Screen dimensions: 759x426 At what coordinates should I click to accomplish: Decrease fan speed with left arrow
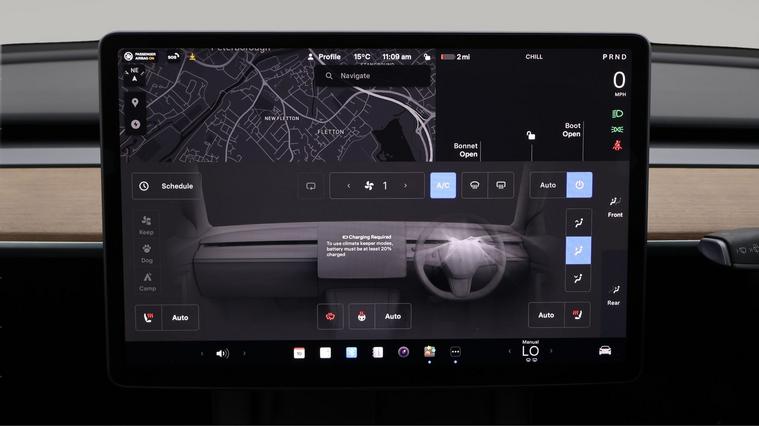click(348, 185)
